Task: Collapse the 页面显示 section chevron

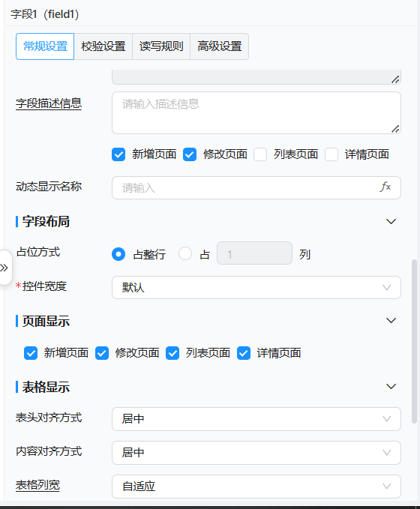Action: coord(391,320)
